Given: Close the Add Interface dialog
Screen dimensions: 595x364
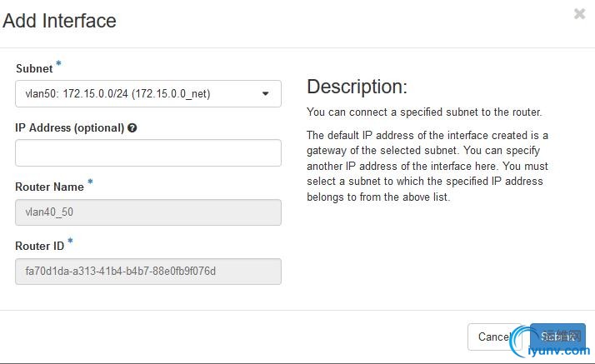Looking at the screenshot, I should tap(579, 13).
